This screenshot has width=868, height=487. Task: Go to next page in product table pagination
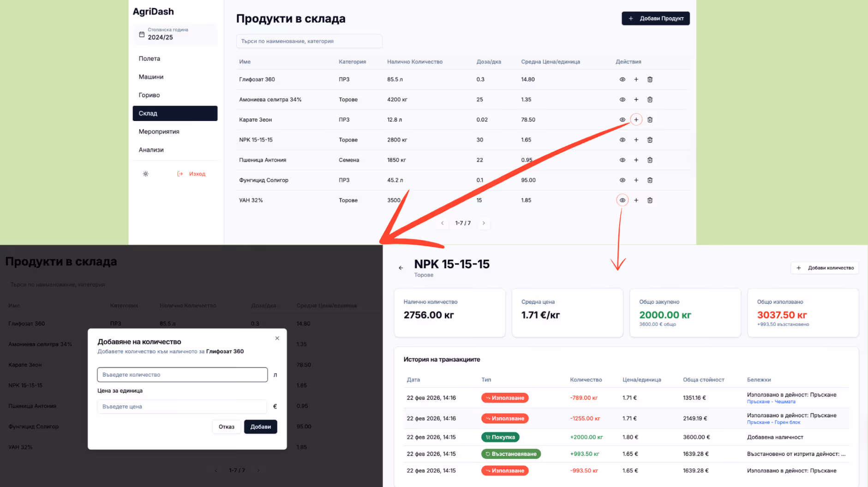(484, 223)
